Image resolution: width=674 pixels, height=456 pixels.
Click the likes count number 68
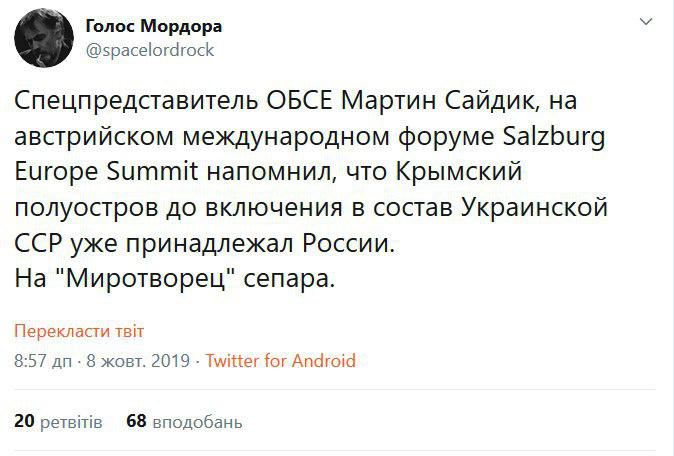tap(137, 421)
